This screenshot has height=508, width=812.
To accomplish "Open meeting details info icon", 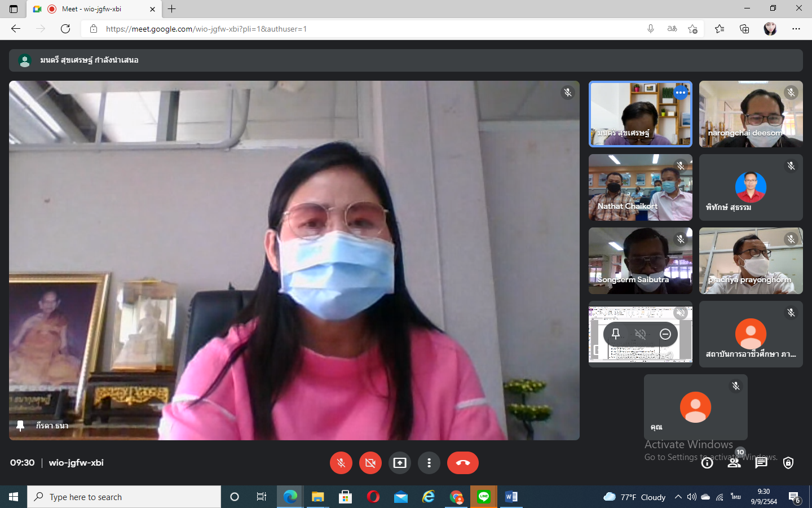I will click(x=707, y=463).
